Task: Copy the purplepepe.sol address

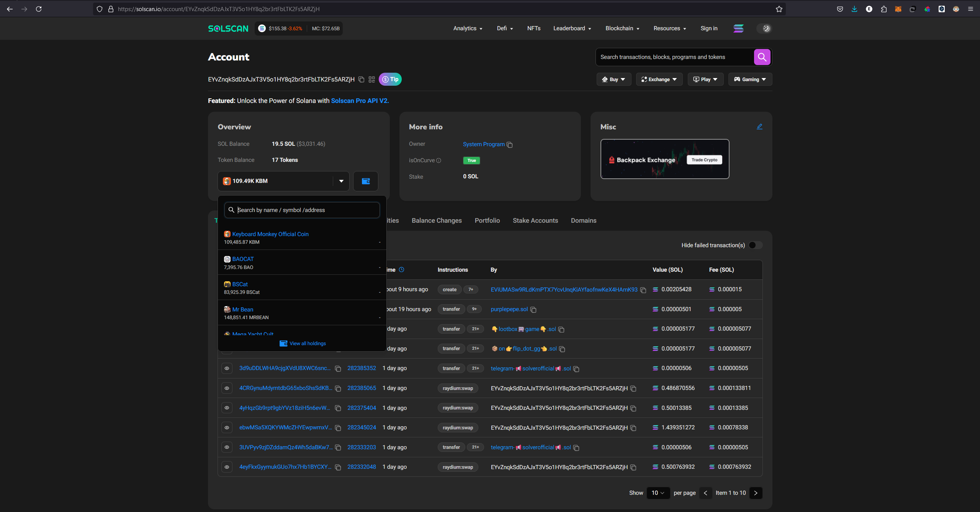Action: point(533,310)
